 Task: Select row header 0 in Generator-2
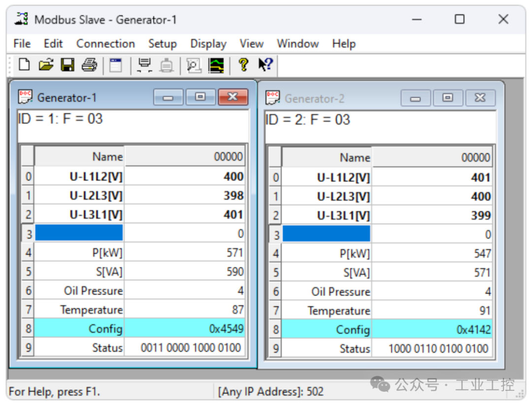tap(275, 177)
